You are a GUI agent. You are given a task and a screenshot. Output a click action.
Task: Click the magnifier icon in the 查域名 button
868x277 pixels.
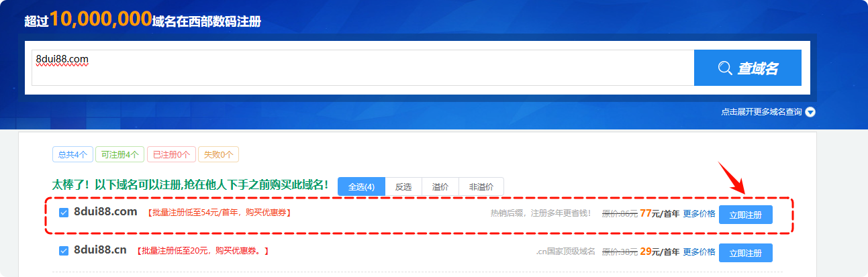tap(724, 68)
